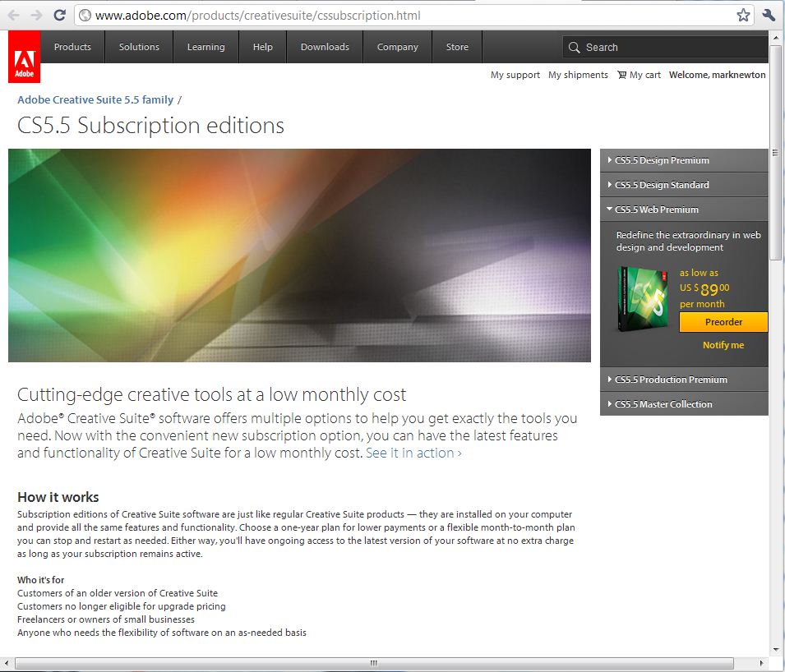Open the Chrome wrench settings menu
785x672 pixels.
click(769, 15)
